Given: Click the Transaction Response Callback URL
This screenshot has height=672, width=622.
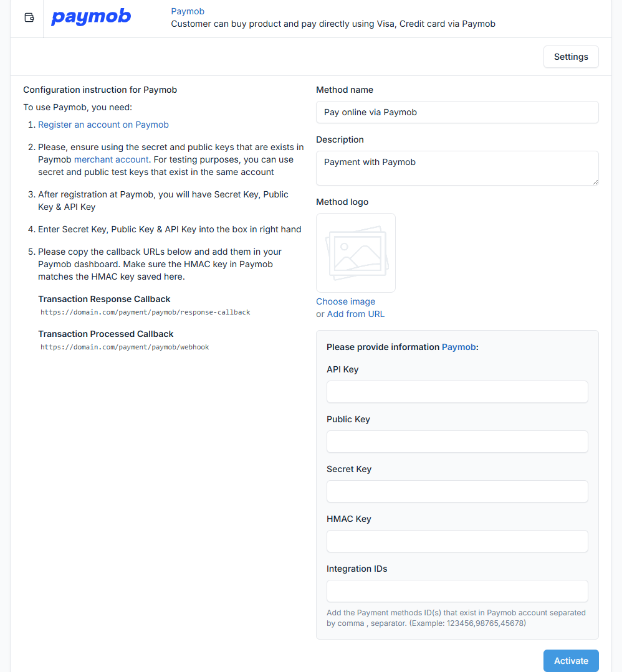Looking at the screenshot, I should tap(145, 312).
